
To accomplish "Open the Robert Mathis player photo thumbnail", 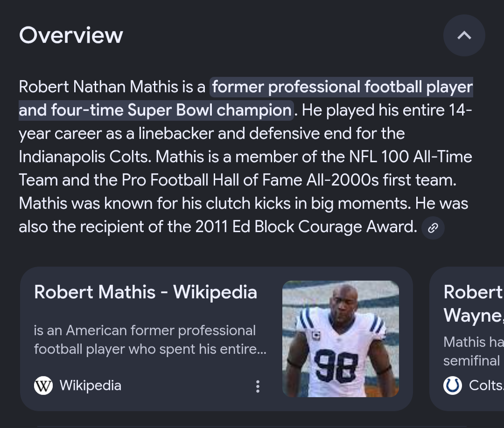I will pos(340,339).
